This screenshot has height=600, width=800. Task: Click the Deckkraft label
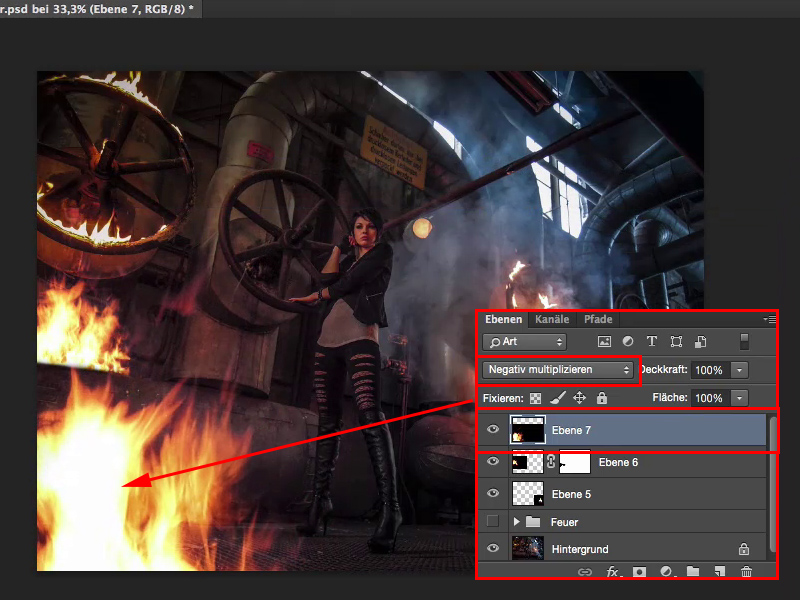click(x=663, y=369)
